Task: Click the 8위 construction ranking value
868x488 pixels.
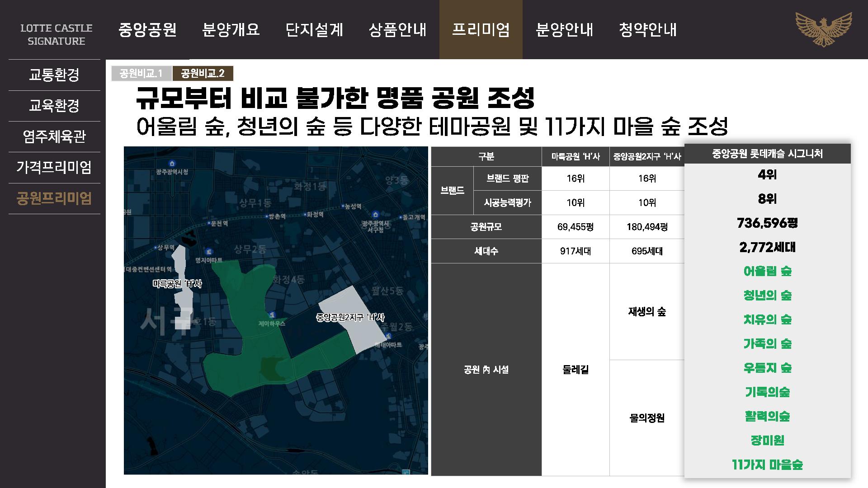Action: tap(768, 199)
